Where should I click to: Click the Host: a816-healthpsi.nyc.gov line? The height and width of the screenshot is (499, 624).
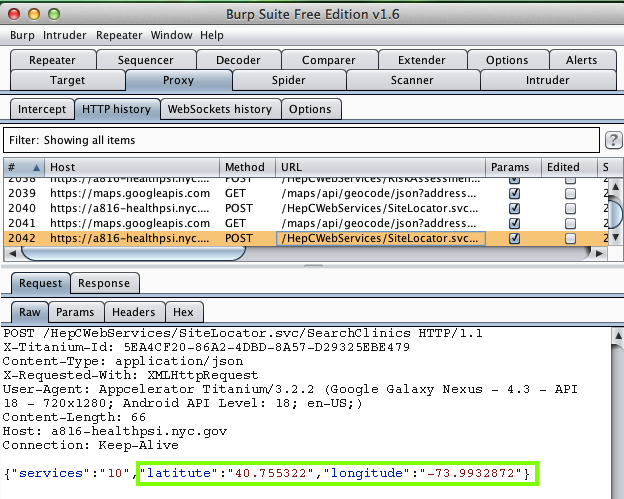pos(115,431)
